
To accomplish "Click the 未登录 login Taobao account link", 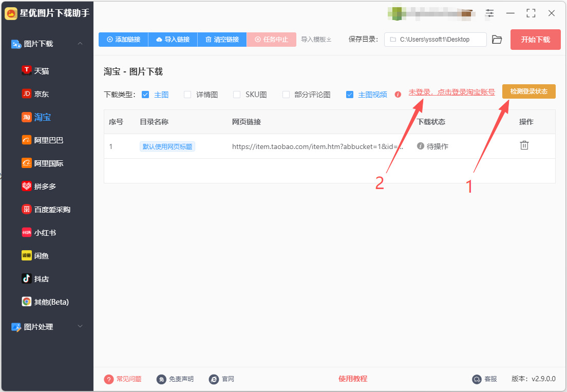I will click(451, 92).
